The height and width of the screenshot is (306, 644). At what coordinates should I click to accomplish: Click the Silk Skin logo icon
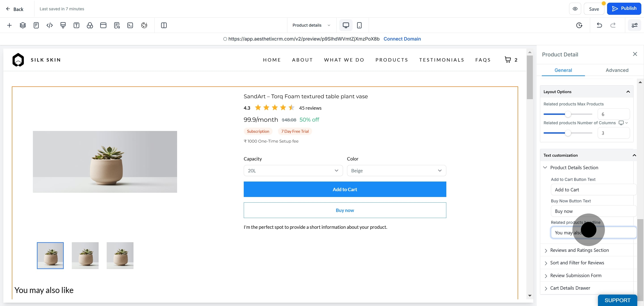tap(18, 60)
